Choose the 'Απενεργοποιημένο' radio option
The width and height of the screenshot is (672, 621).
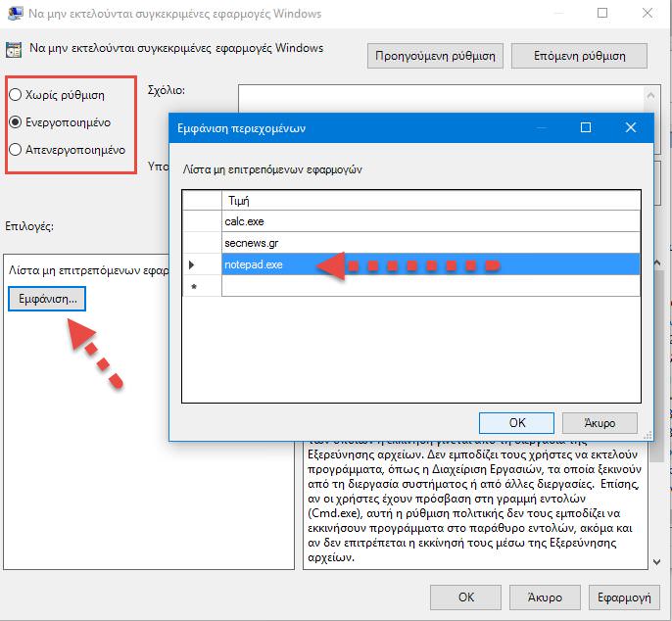coord(15,150)
